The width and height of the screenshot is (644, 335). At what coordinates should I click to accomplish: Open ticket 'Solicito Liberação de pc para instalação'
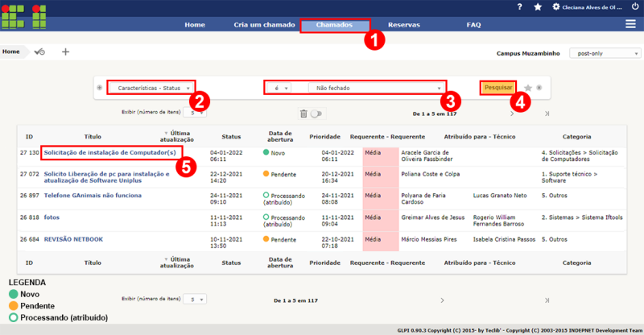[107, 177]
